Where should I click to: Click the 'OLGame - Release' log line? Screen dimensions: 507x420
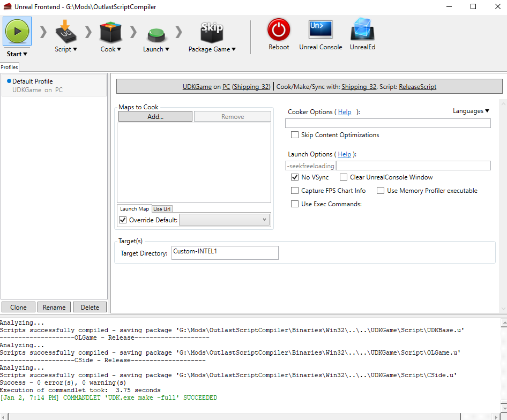105,337
